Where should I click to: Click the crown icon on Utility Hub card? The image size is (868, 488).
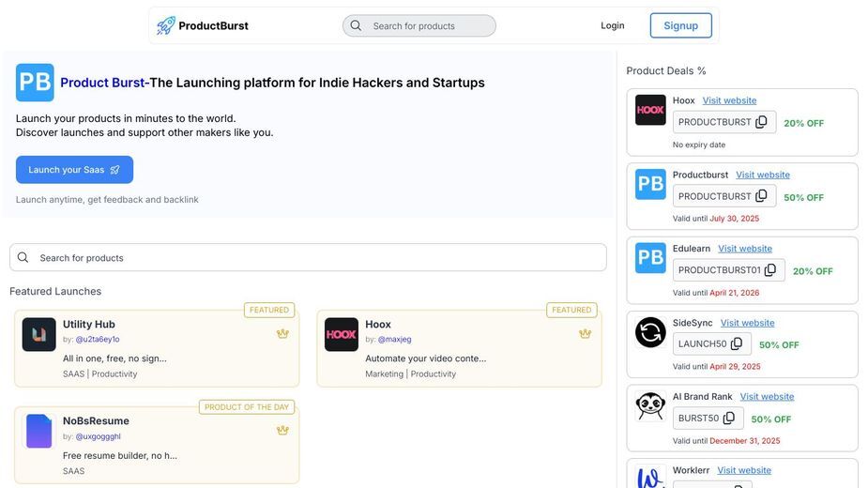click(x=282, y=333)
